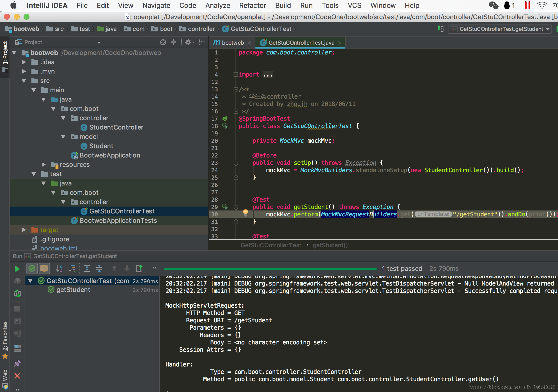
Task: Click the VCS update binary arrow icon
Action: [441, 29]
